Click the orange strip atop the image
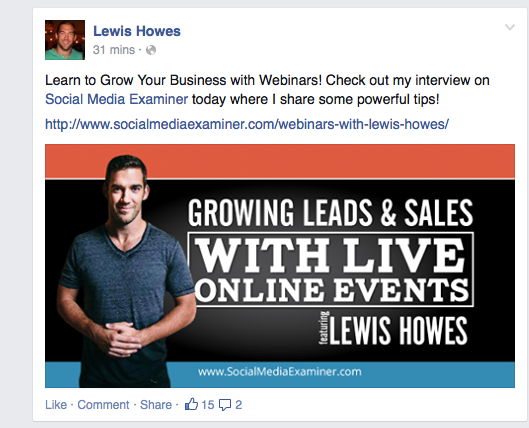Screen dimensions: 529x428 click(x=280, y=161)
